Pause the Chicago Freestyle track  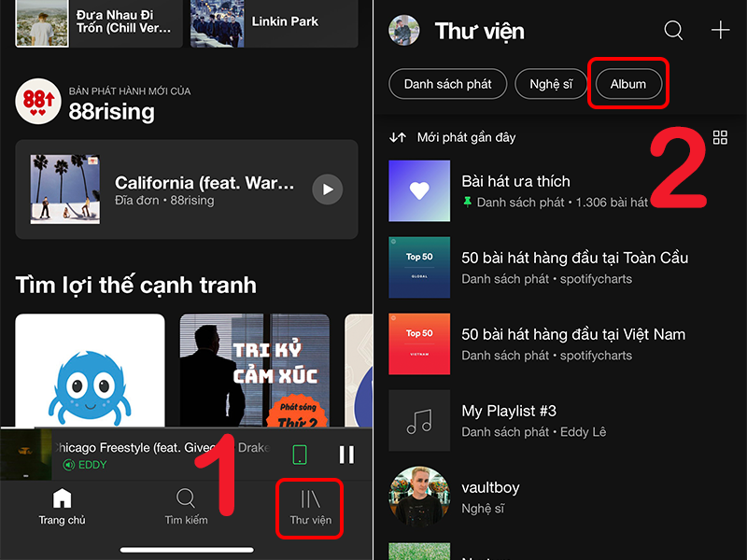[x=346, y=455]
